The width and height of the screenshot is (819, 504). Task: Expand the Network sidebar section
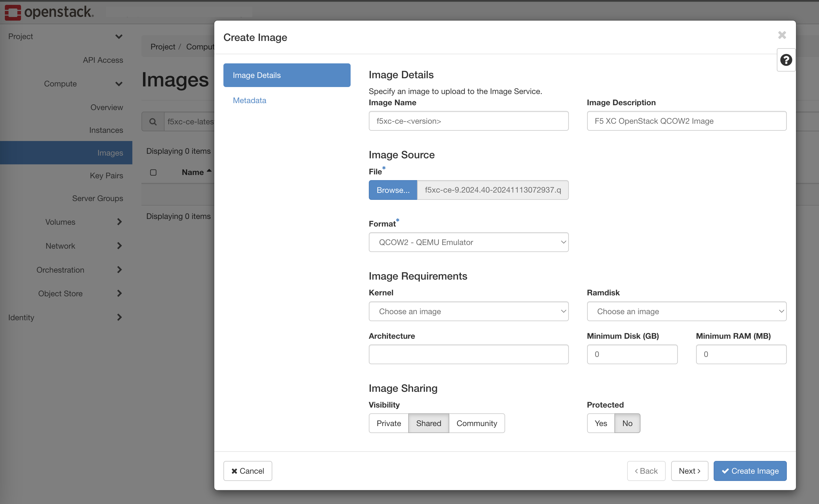[x=60, y=246]
